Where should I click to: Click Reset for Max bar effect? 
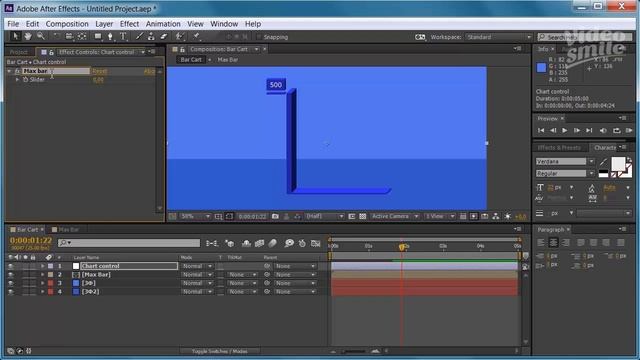tap(100, 71)
